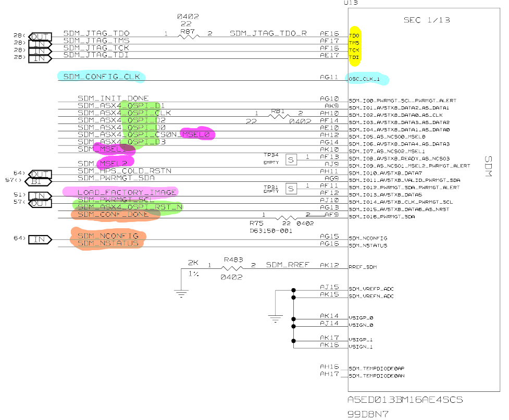The height and width of the screenshot is (420, 509).
Task: Click the 2K resistor value label
Action: [x=193, y=263]
